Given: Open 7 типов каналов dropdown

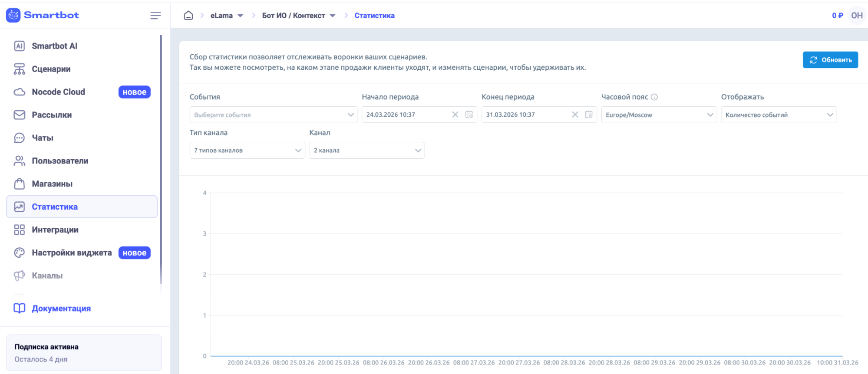Looking at the screenshot, I should click(x=247, y=150).
